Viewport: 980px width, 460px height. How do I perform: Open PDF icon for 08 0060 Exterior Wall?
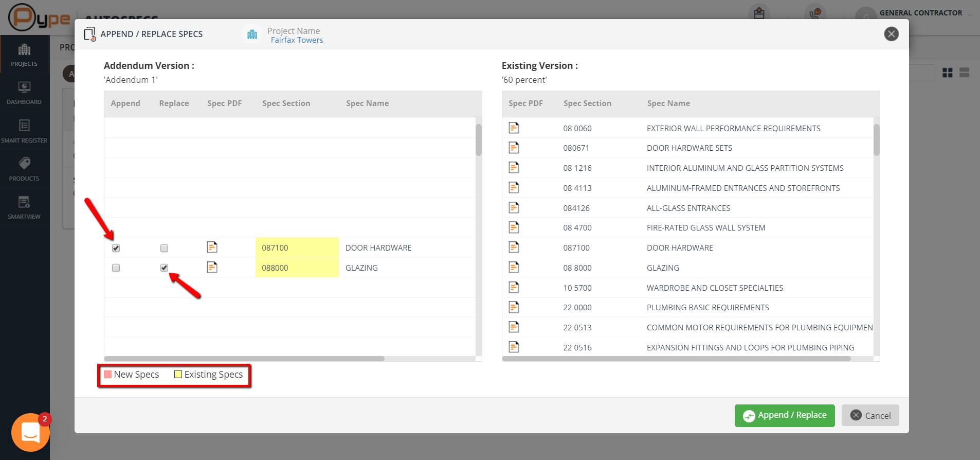[514, 128]
